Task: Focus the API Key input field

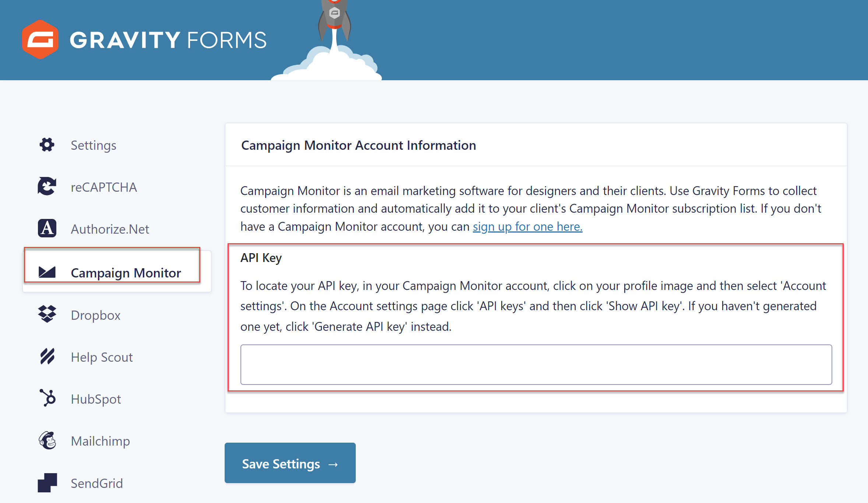Action: click(536, 365)
